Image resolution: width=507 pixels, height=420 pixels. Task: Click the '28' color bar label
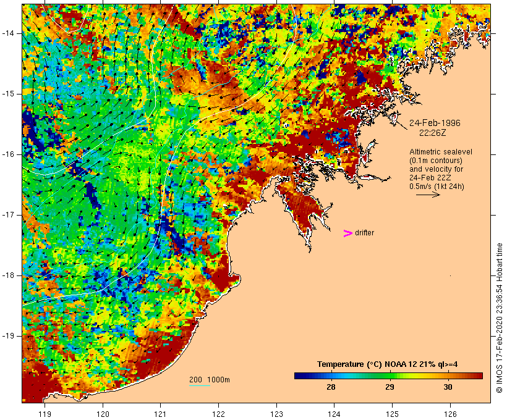[x=331, y=387]
